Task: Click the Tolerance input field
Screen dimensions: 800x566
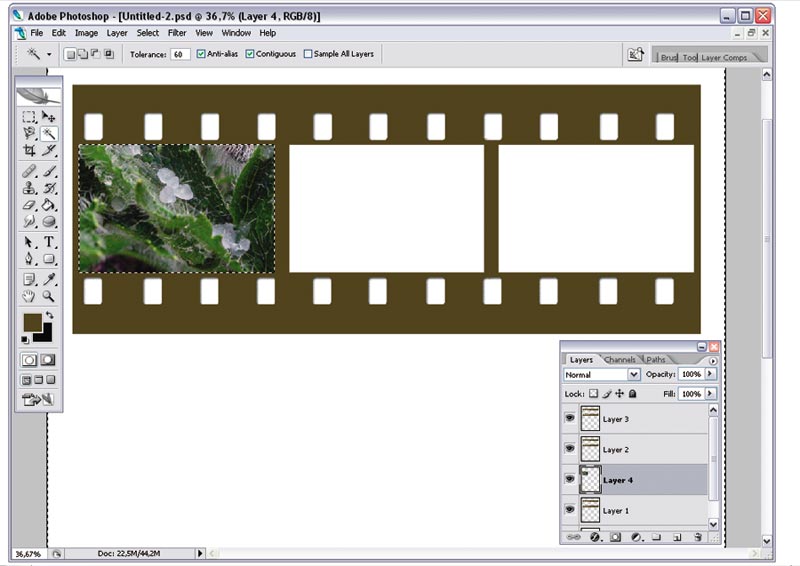Action: pyautogui.click(x=180, y=54)
